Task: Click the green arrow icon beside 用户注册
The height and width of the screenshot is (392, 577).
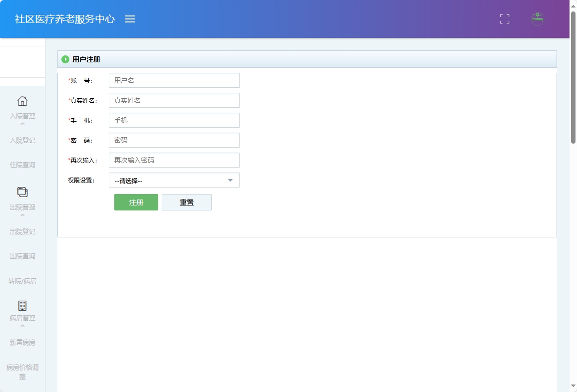Action: [66, 59]
